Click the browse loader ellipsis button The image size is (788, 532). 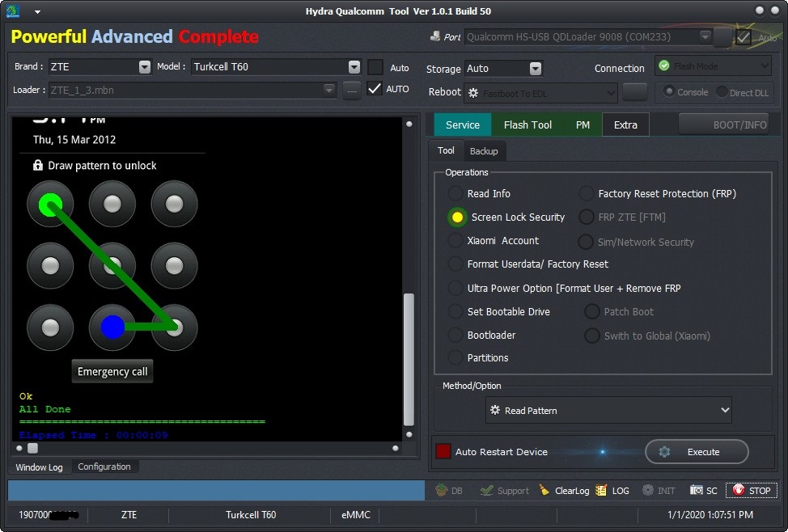[352, 91]
